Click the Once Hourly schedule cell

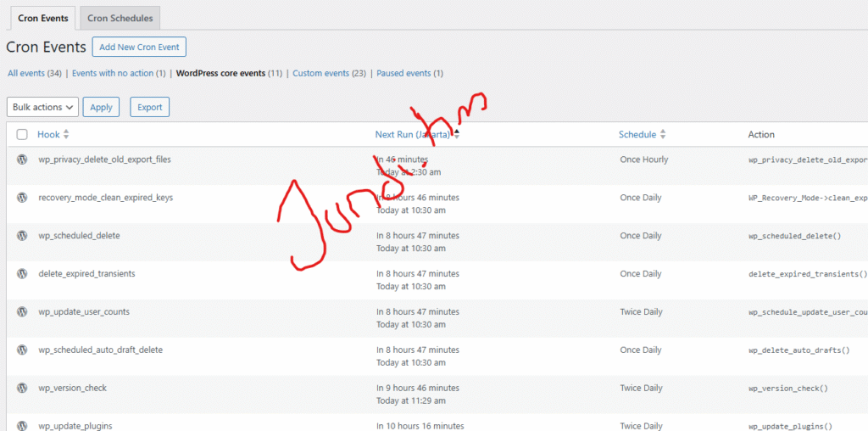pos(644,160)
